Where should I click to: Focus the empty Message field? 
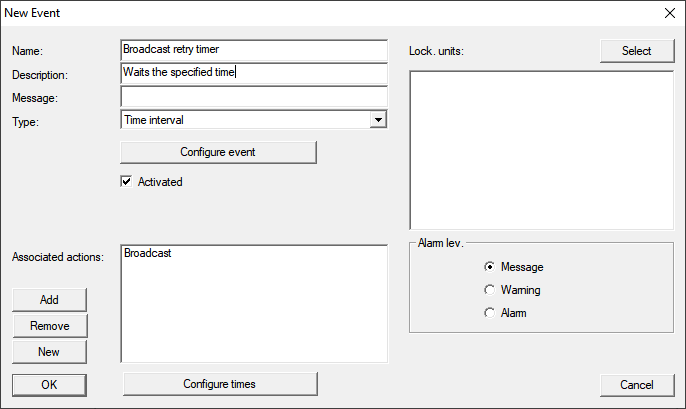(252, 97)
